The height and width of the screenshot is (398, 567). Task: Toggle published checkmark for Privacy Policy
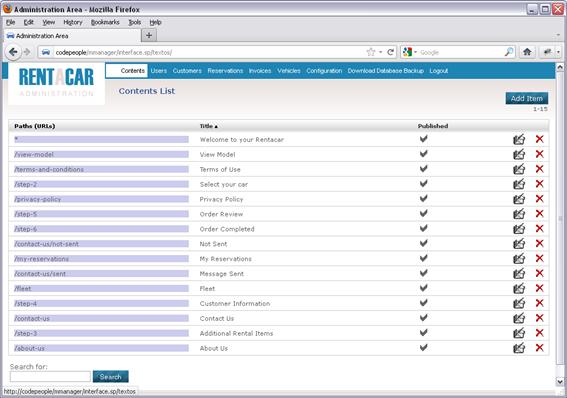click(423, 198)
